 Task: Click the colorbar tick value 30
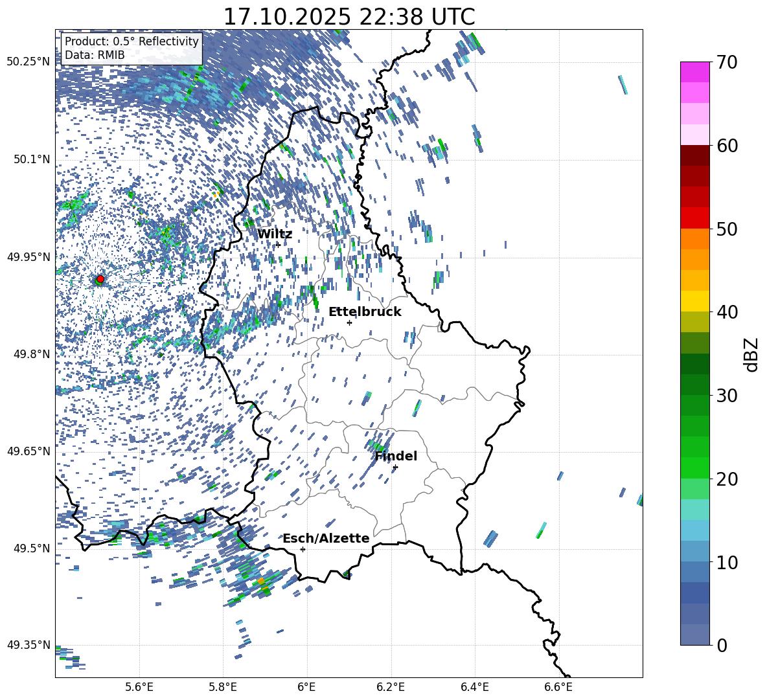(x=727, y=395)
